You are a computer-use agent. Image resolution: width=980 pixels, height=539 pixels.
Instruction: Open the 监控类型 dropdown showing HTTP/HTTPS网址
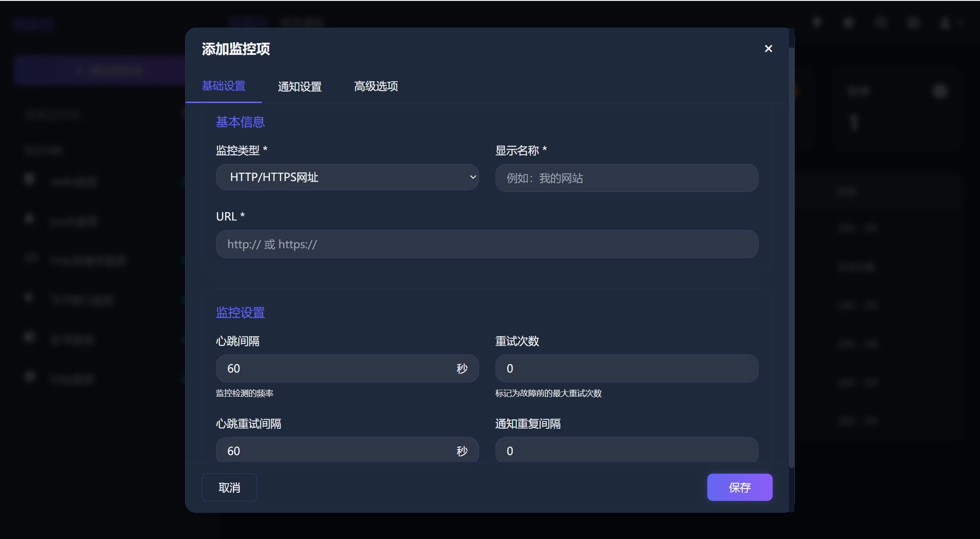[347, 177]
